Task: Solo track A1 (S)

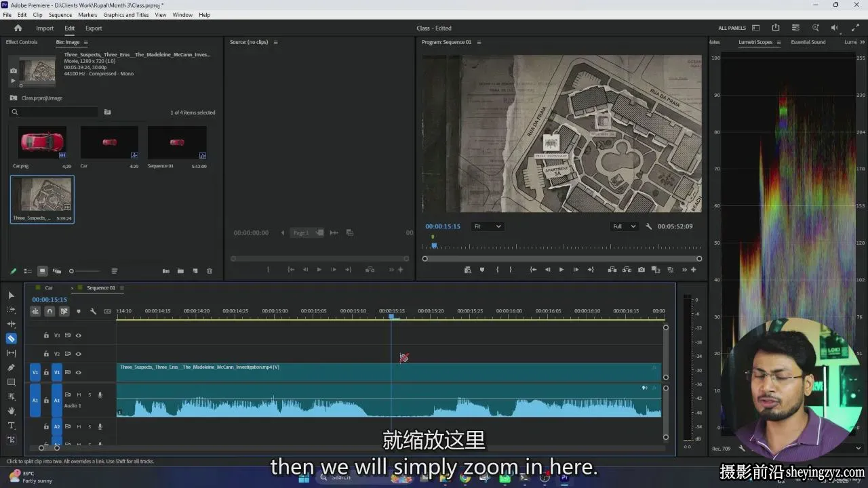Action: [89, 394]
